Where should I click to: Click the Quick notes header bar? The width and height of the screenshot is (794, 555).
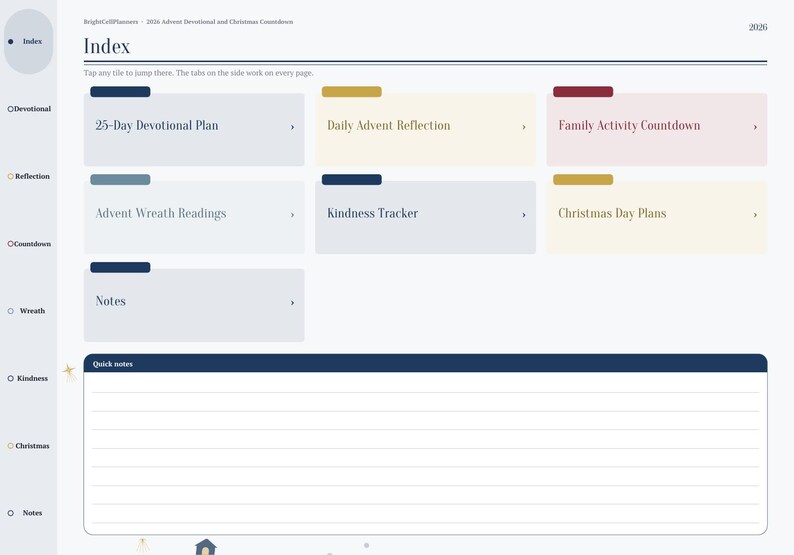click(x=425, y=364)
